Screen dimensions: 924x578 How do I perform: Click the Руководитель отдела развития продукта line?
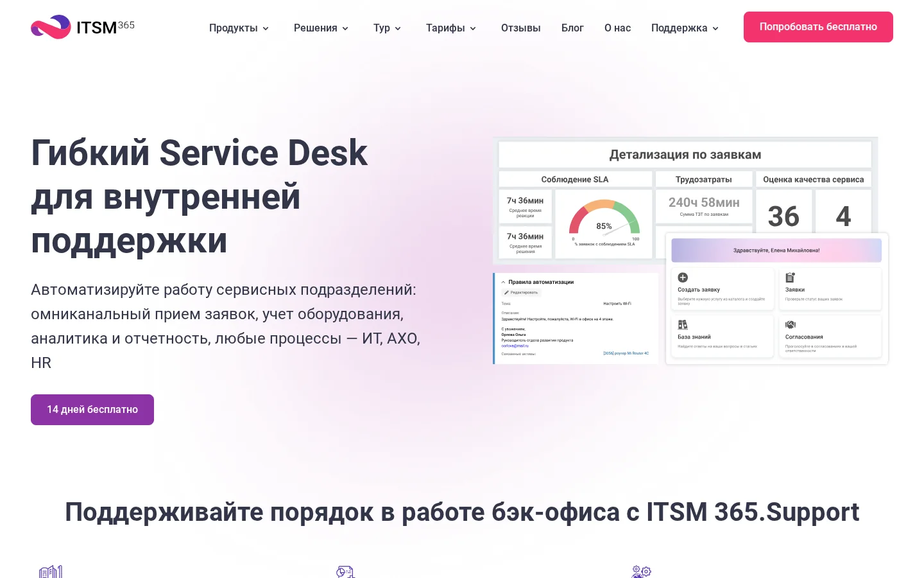tap(537, 340)
